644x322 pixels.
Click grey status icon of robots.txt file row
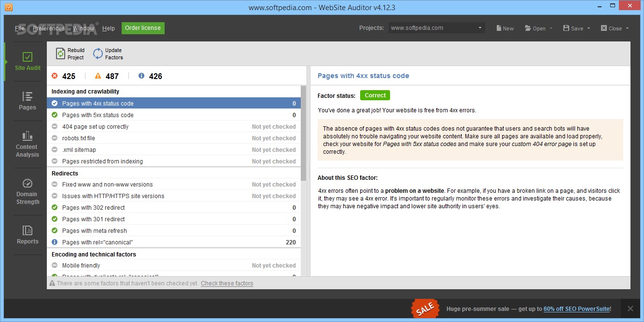click(x=55, y=138)
